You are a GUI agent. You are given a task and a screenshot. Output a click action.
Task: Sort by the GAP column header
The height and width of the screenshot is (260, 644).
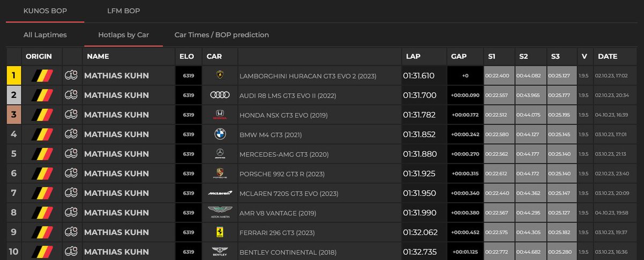[459, 56]
